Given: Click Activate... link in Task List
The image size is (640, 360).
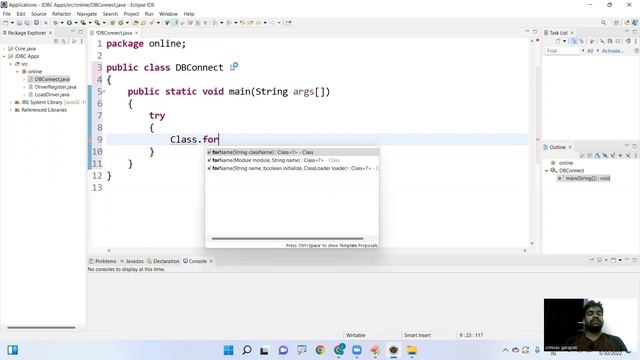Looking at the screenshot, I should (x=612, y=51).
